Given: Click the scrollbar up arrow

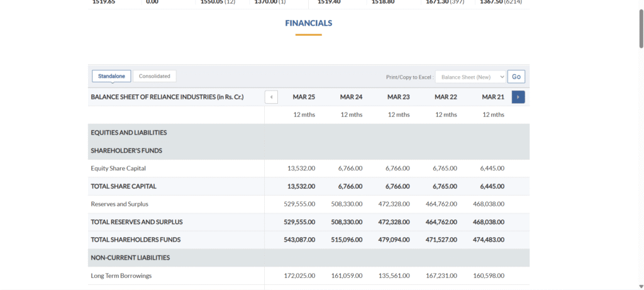Looking at the screenshot, I should 640,4.
